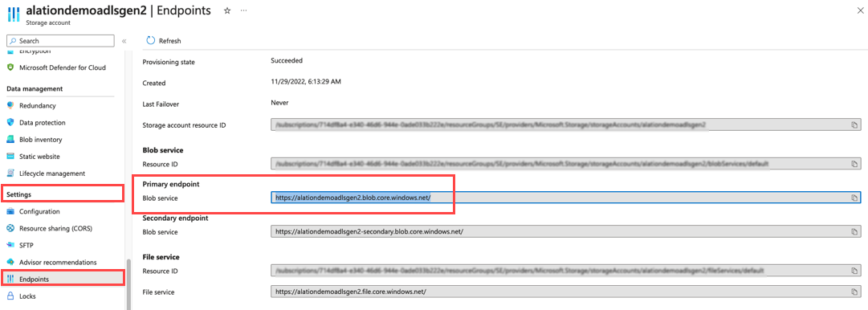Viewport: 868px width, 310px height.
Task: Click the Refresh circular arrow icon
Action: tap(150, 41)
